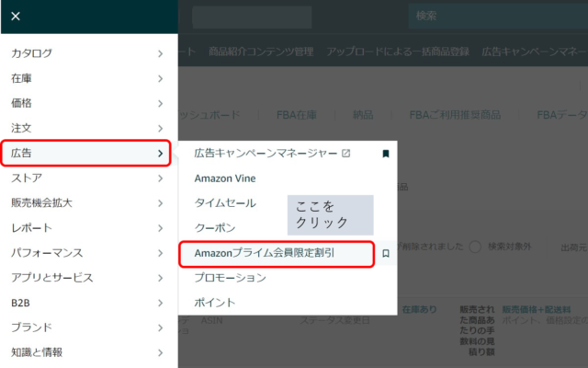The width and height of the screenshot is (588, 368).
Task: Toggle filled bookmark for 広告キャンペーンマネージャー
Action: tap(386, 154)
